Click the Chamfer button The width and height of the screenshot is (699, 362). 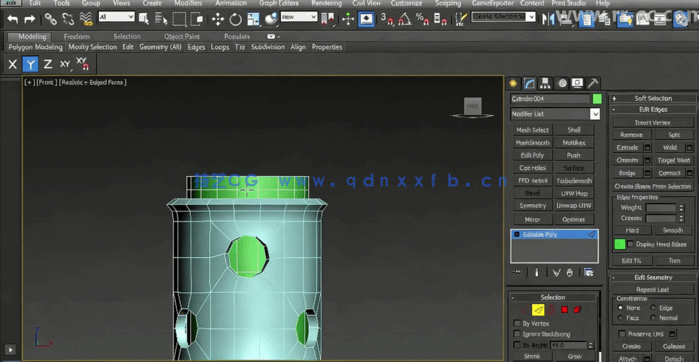[628, 160]
